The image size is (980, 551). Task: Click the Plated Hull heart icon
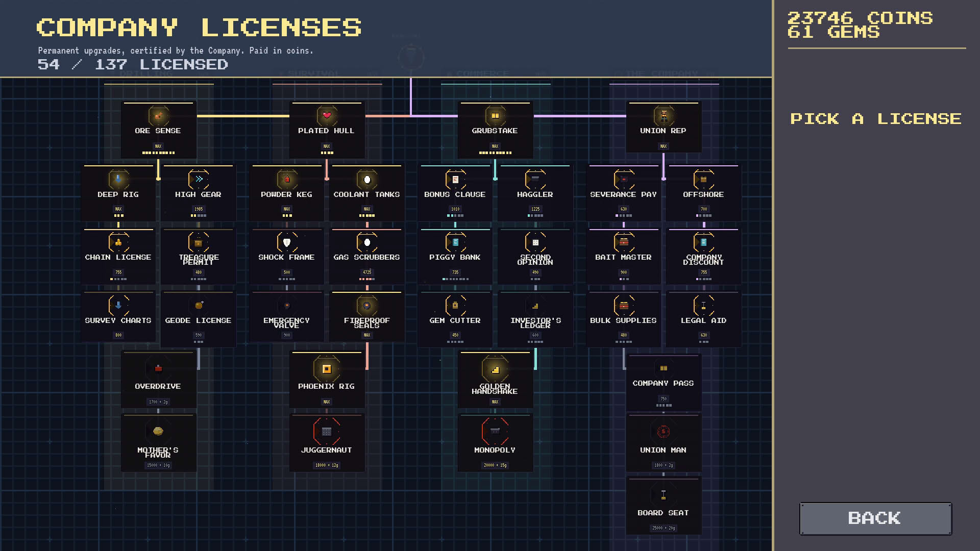pyautogui.click(x=327, y=116)
